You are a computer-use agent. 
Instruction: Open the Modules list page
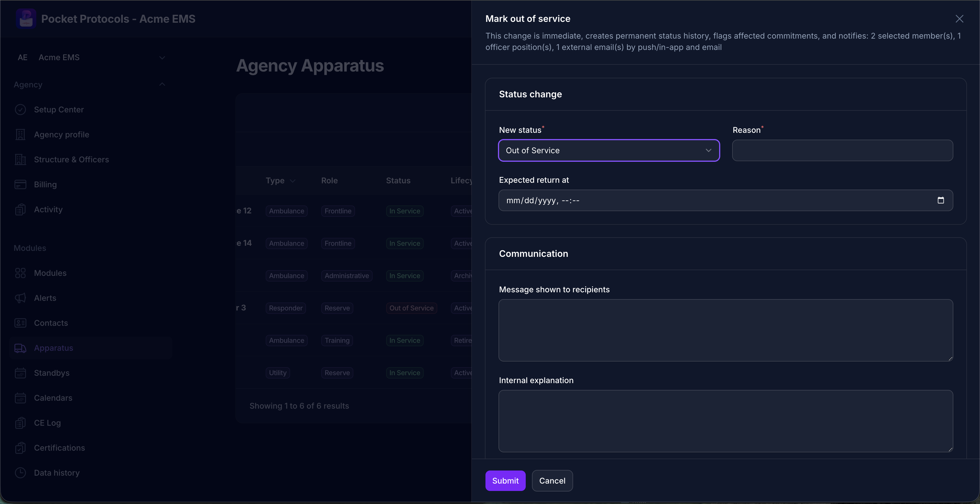tap(50, 273)
